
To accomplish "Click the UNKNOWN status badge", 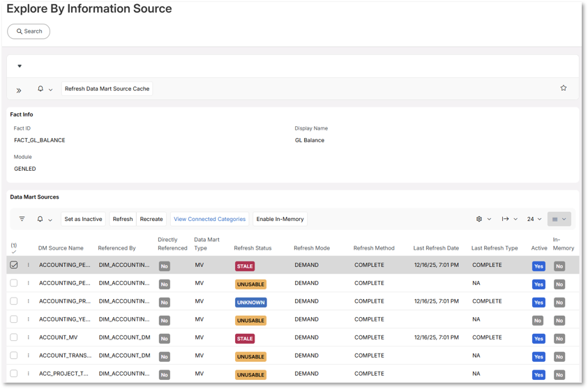I will click(x=251, y=303).
